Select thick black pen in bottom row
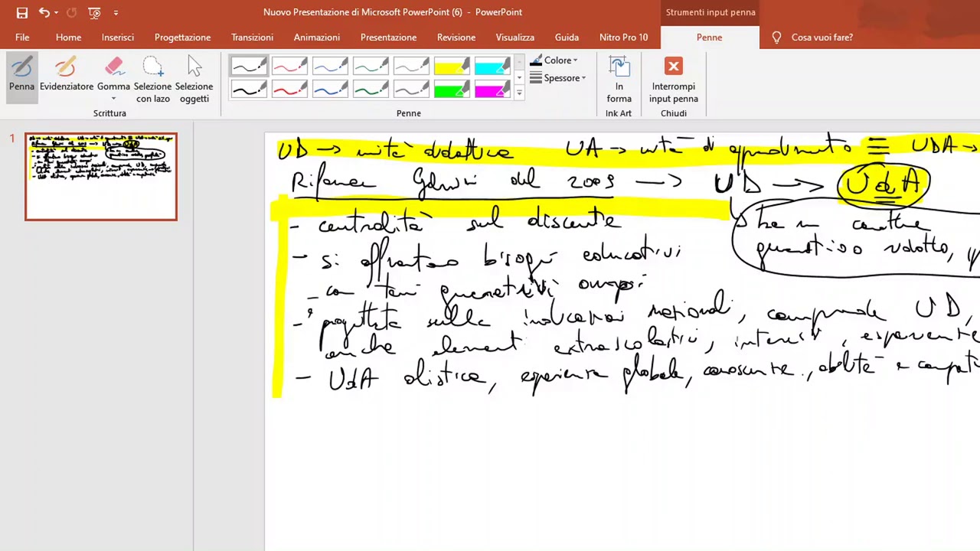 click(249, 90)
